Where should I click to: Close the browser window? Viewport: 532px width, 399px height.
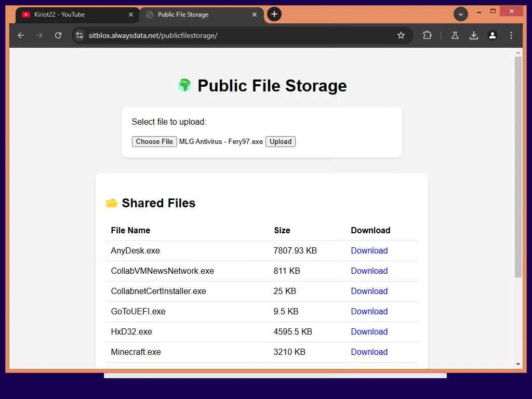pyautogui.click(x=512, y=11)
